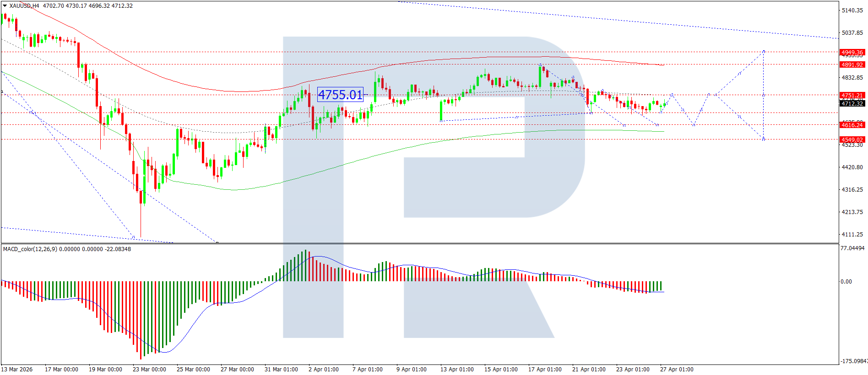Image resolution: width=868 pixels, height=375 pixels.
Task: Click the red 4949.36 price level tag
Action: coord(852,53)
